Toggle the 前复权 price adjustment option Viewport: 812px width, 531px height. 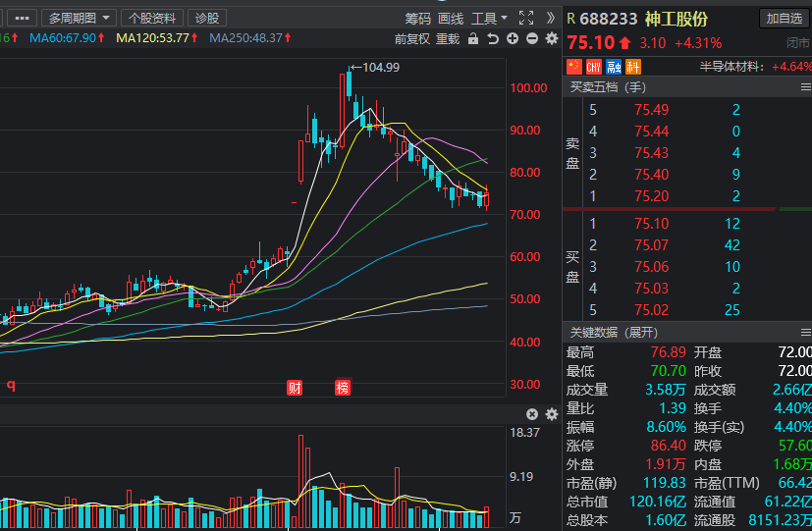click(x=412, y=39)
